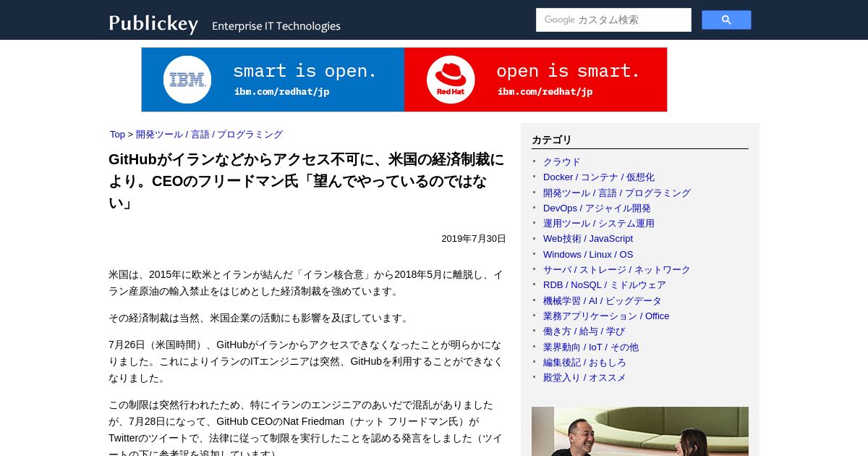Open DevOps / アジャイル開発 category
This screenshot has height=456, width=868.
tap(597, 208)
